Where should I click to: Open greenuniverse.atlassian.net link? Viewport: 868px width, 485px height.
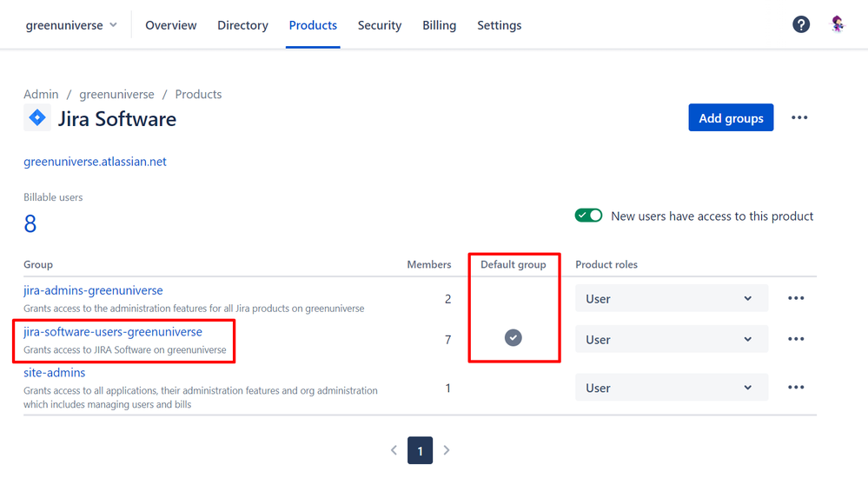[95, 162]
